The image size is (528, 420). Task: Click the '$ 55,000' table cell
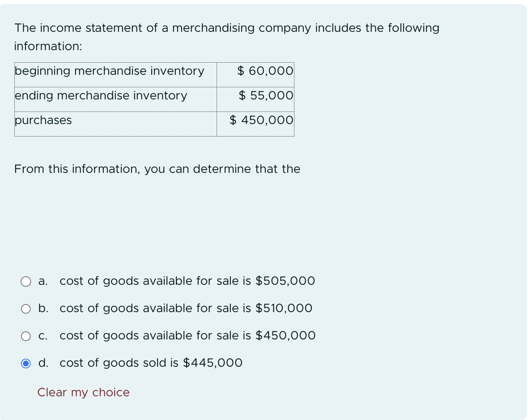tap(255, 99)
